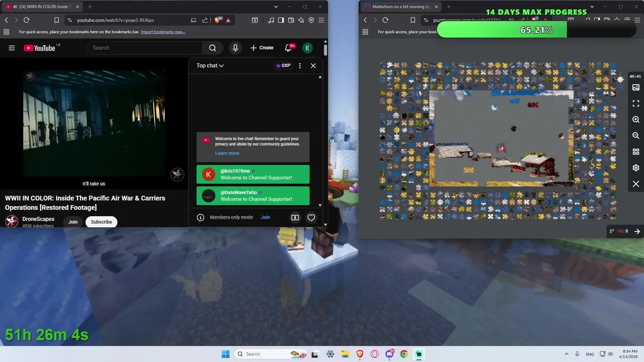644x362 pixels.
Task: Open the Create menu on YouTube
Action: click(262, 48)
